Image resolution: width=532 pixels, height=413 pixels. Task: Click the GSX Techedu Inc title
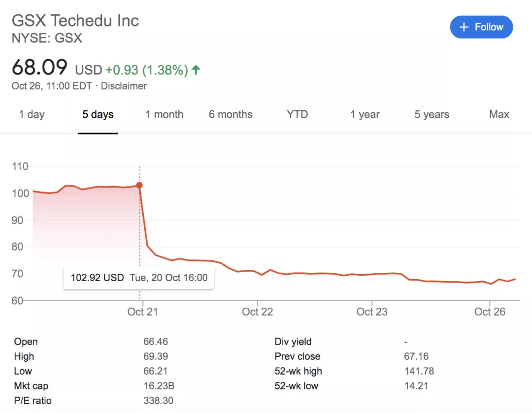pyautogui.click(x=75, y=21)
